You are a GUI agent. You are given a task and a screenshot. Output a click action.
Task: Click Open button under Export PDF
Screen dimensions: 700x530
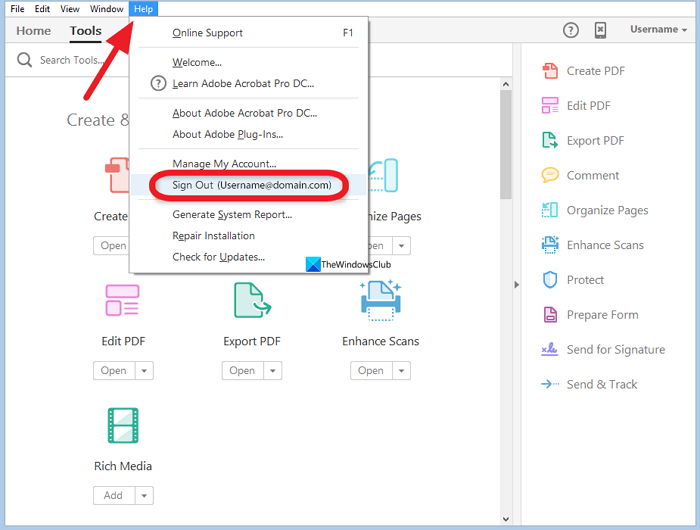point(242,371)
